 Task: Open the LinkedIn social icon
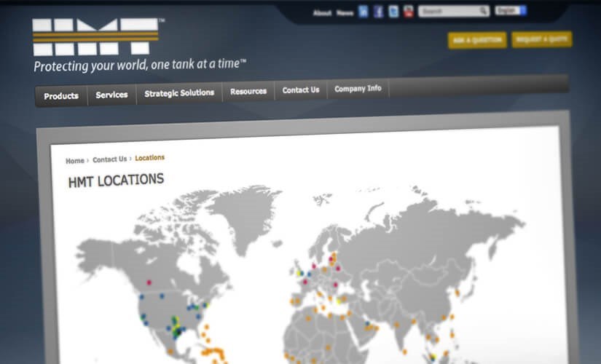[x=363, y=12]
